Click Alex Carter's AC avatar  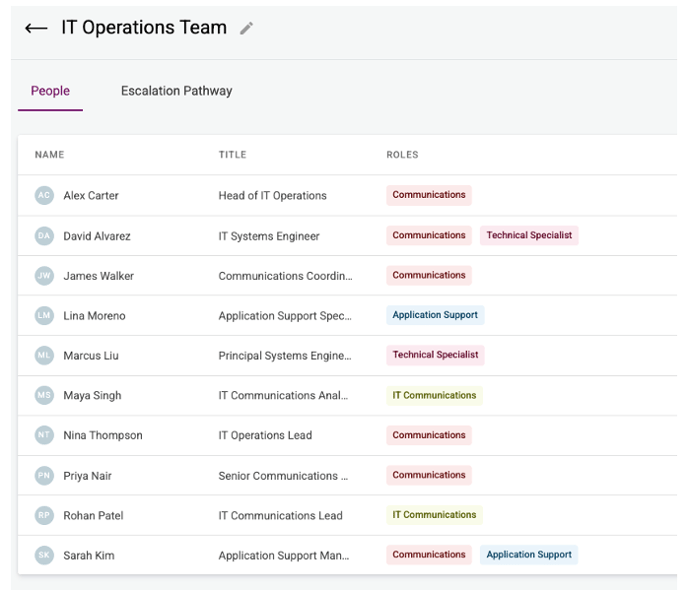click(44, 195)
